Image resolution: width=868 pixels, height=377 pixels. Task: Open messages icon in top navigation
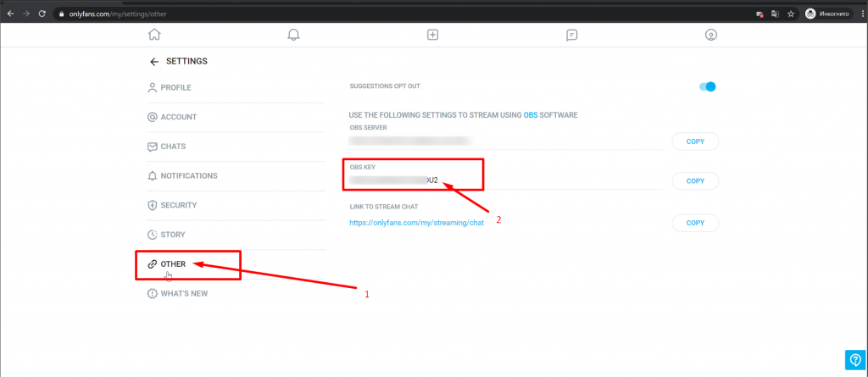point(572,35)
